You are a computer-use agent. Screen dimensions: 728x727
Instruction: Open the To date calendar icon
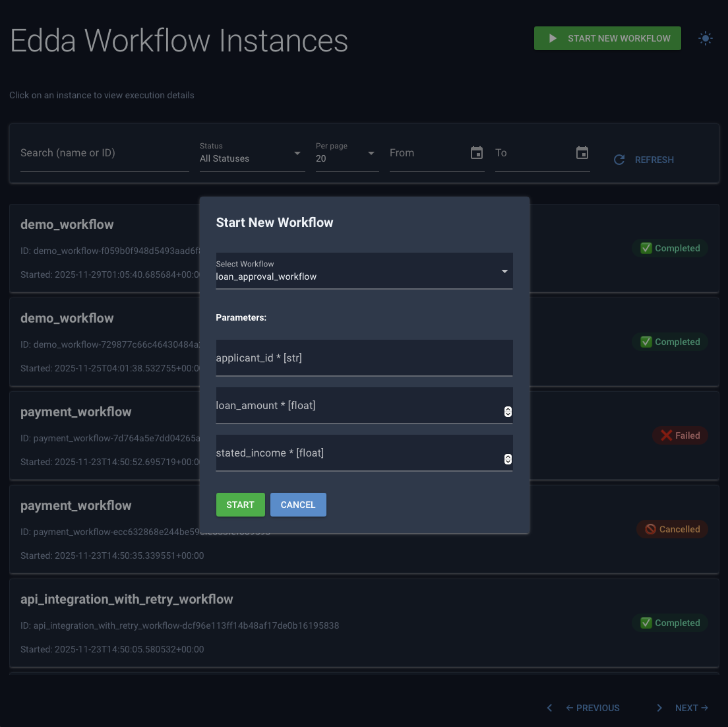[582, 153]
